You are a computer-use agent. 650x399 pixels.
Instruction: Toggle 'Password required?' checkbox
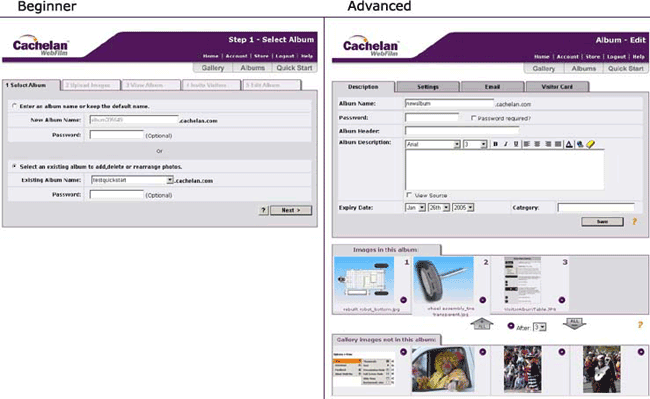coord(473,118)
